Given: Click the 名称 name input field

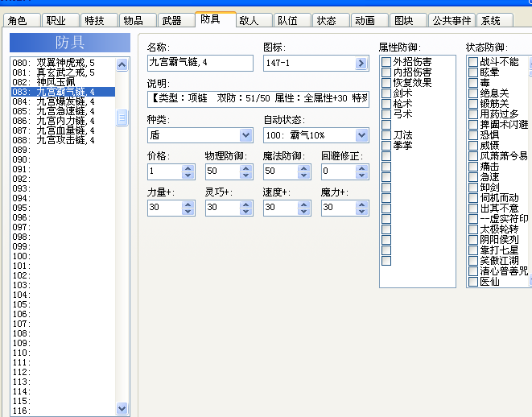Looking at the screenshot, I should [x=200, y=63].
